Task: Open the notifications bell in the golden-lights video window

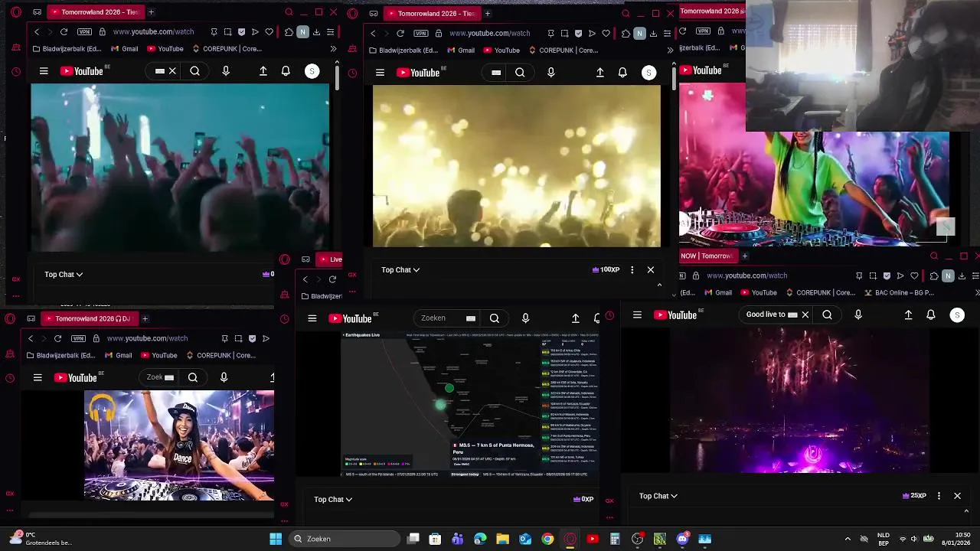Action: click(x=622, y=73)
